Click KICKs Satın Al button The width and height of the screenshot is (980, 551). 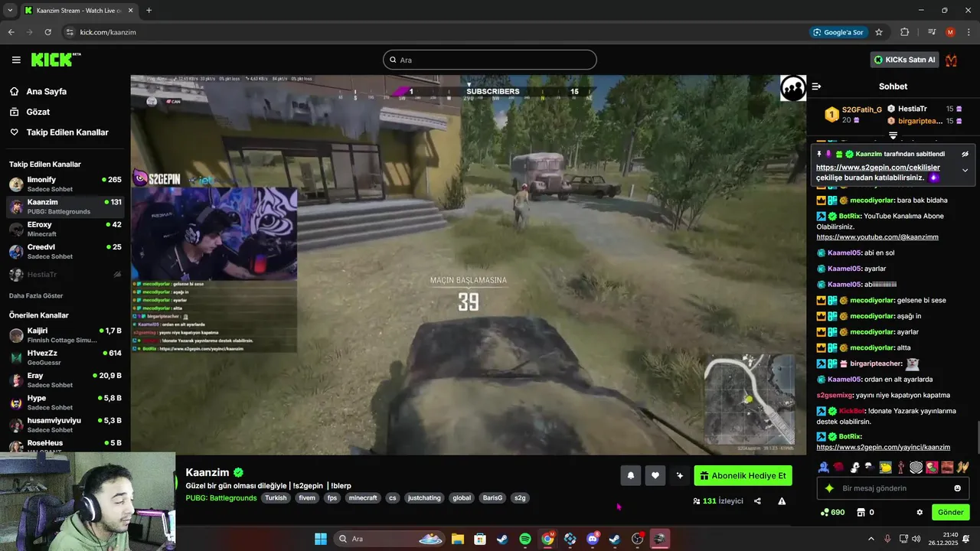[904, 60]
